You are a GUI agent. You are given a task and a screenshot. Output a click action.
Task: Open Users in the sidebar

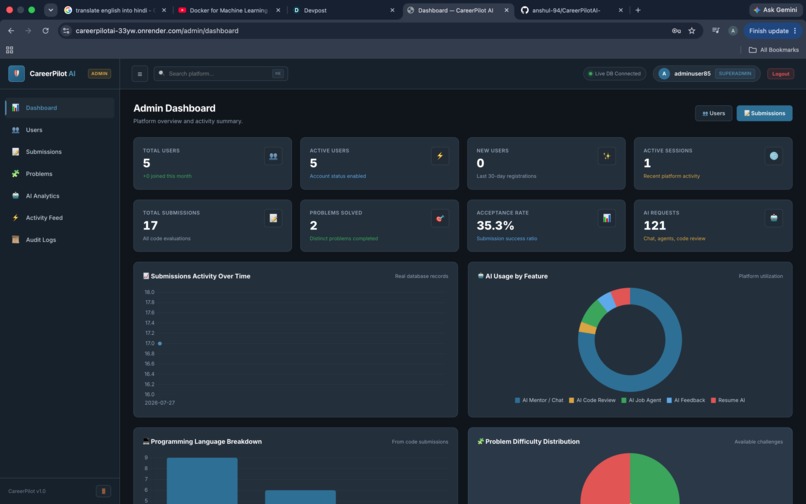click(x=60, y=130)
